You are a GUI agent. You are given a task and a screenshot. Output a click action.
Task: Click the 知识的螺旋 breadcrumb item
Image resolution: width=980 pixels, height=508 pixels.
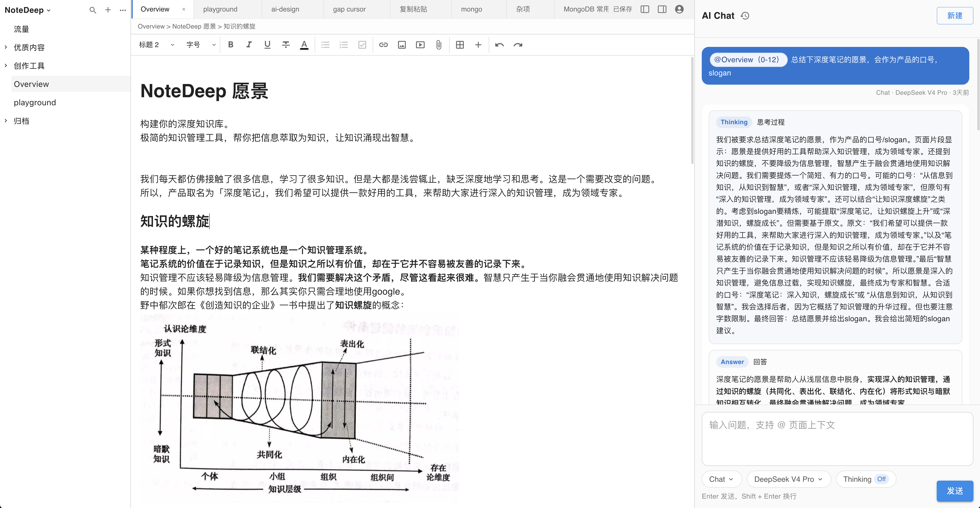click(239, 26)
